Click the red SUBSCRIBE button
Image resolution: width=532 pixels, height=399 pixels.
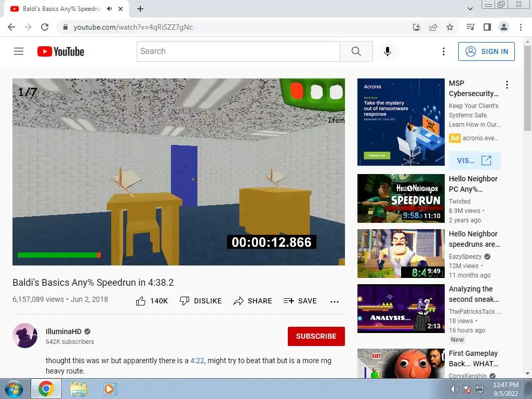[316, 336]
